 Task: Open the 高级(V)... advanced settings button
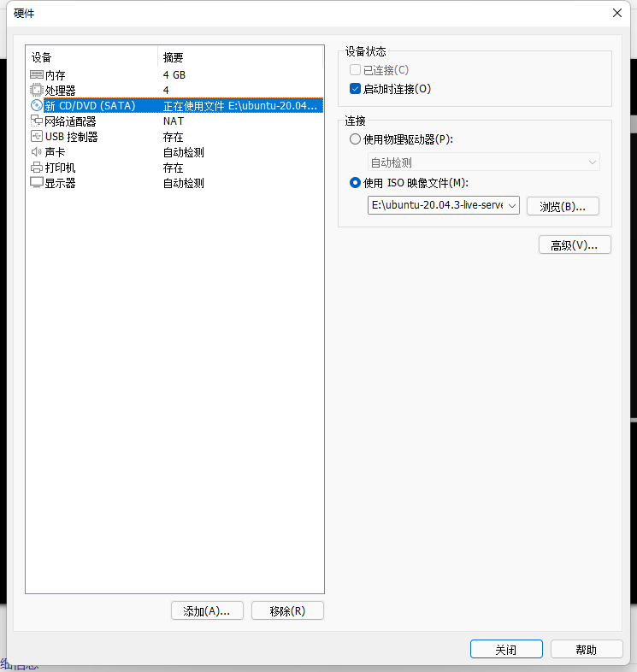tap(575, 245)
